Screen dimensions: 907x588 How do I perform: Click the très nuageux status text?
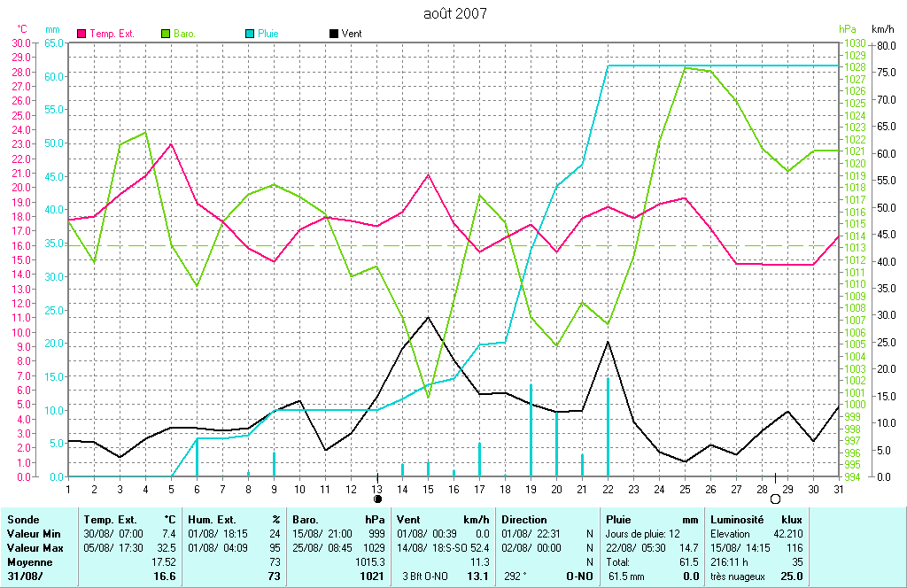point(736,576)
